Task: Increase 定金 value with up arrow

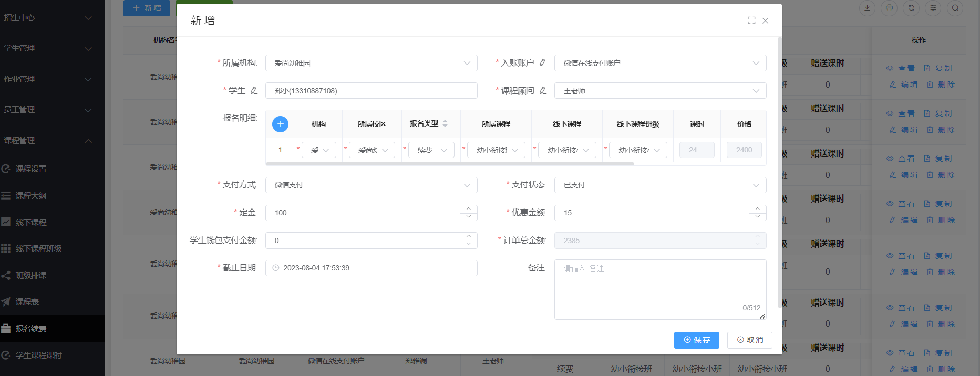Action: point(469,209)
